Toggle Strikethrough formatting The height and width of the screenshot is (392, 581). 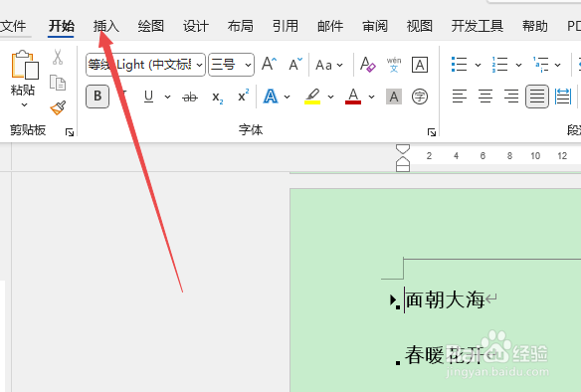[190, 98]
